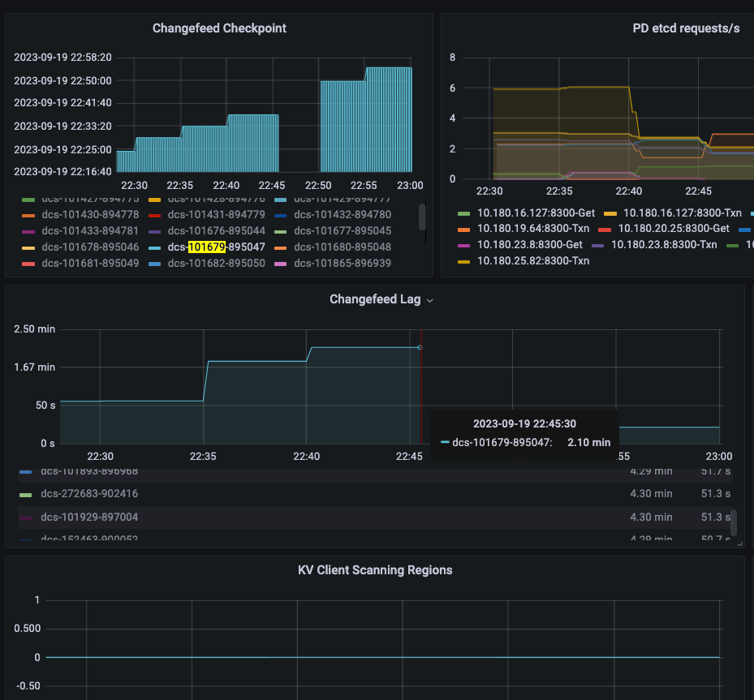This screenshot has height=700, width=754.
Task: Click the Changefeed Checkpoint panel title
Action: point(219,28)
